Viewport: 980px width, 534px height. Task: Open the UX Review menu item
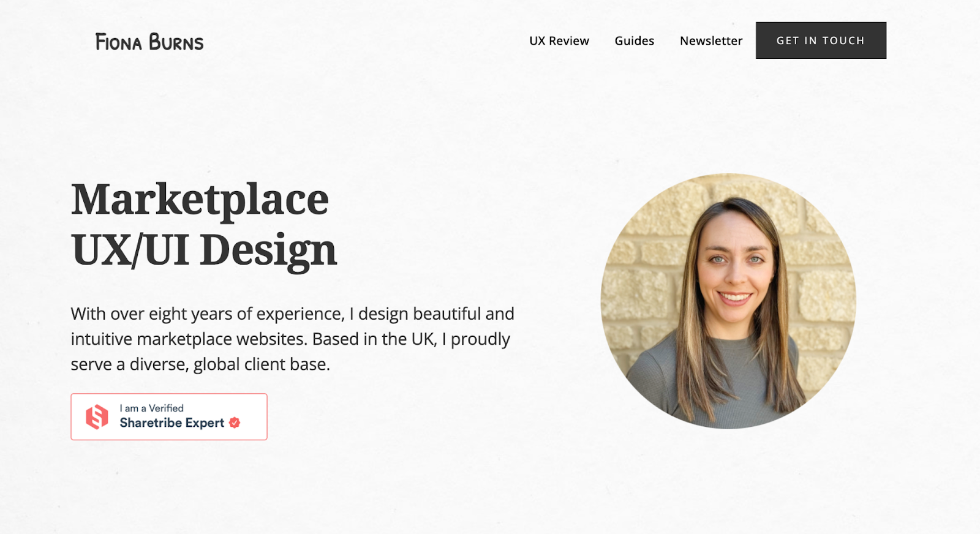click(559, 40)
